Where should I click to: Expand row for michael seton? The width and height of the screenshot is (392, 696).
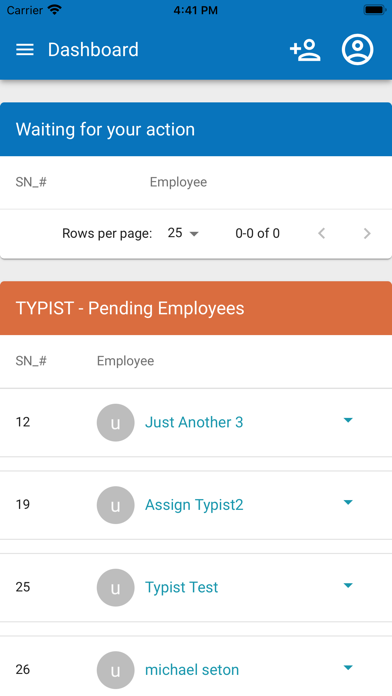coord(348,668)
